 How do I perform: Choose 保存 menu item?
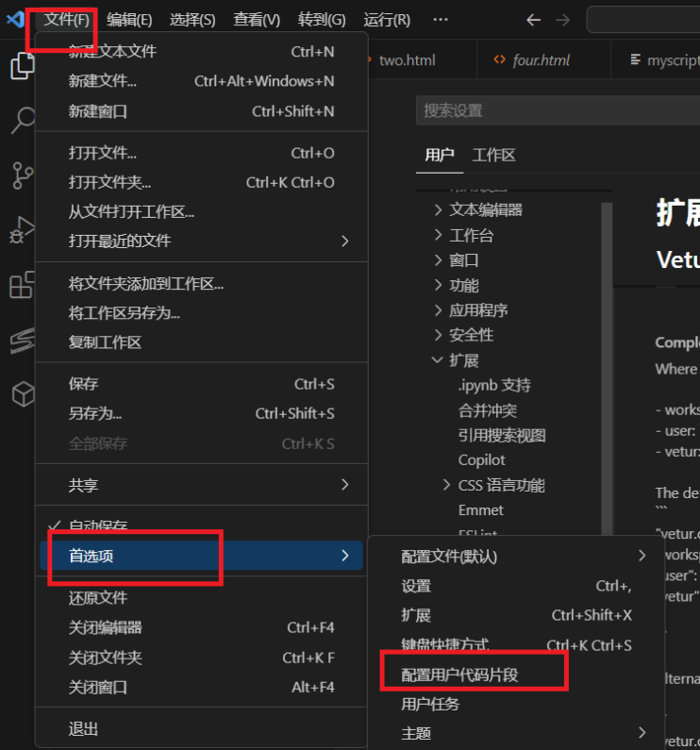pyautogui.click(x=202, y=384)
